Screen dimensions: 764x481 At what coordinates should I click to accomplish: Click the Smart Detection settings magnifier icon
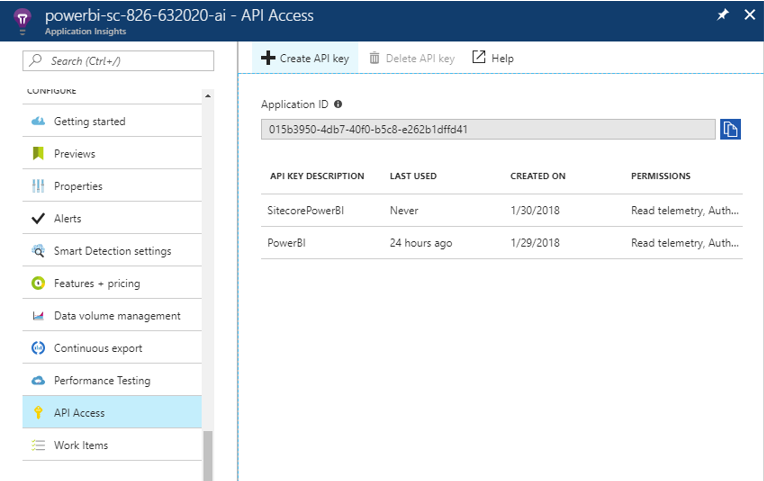tap(38, 251)
